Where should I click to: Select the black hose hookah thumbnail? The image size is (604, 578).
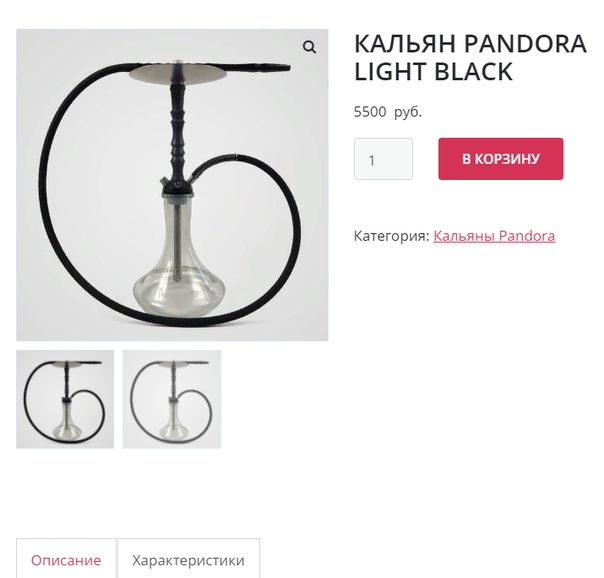pyautogui.click(x=65, y=399)
